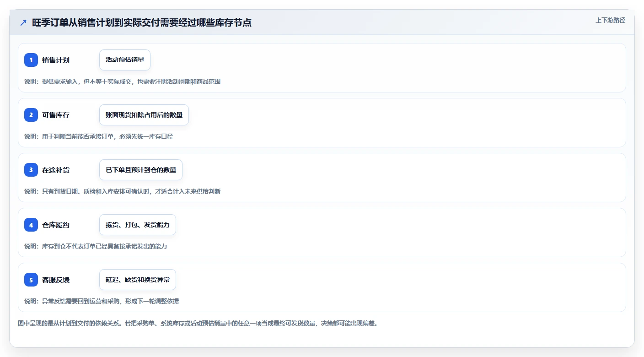Image resolution: width=644 pixels, height=357 pixels.
Task: Click the note starting 说明:异常反馈需要回到运营
Action: [x=102, y=301]
